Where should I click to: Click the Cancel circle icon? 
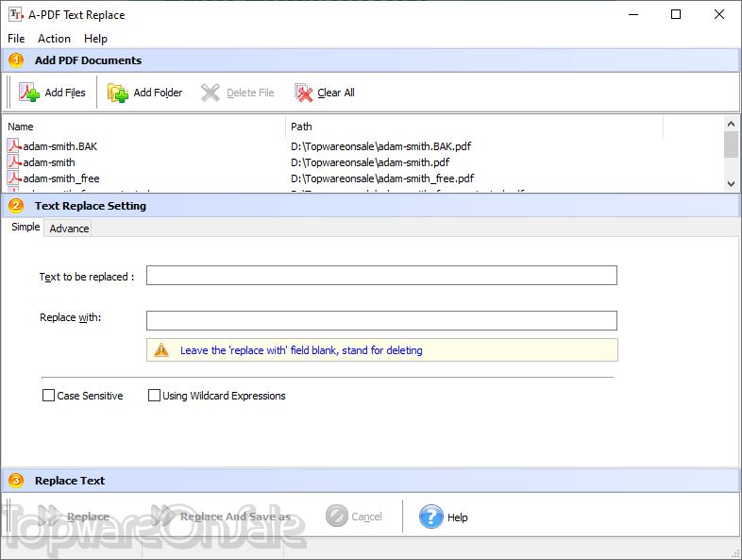click(x=337, y=516)
